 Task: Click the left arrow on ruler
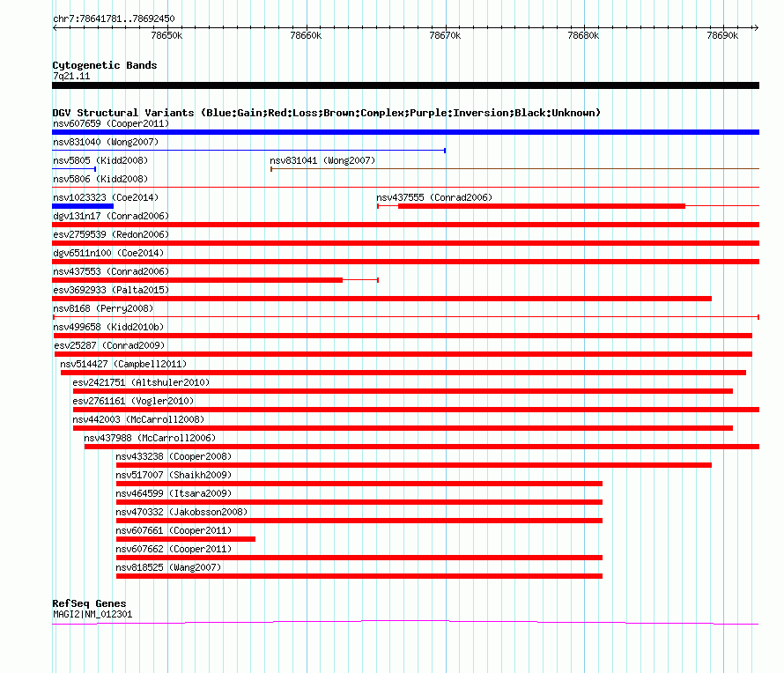tap(55, 27)
